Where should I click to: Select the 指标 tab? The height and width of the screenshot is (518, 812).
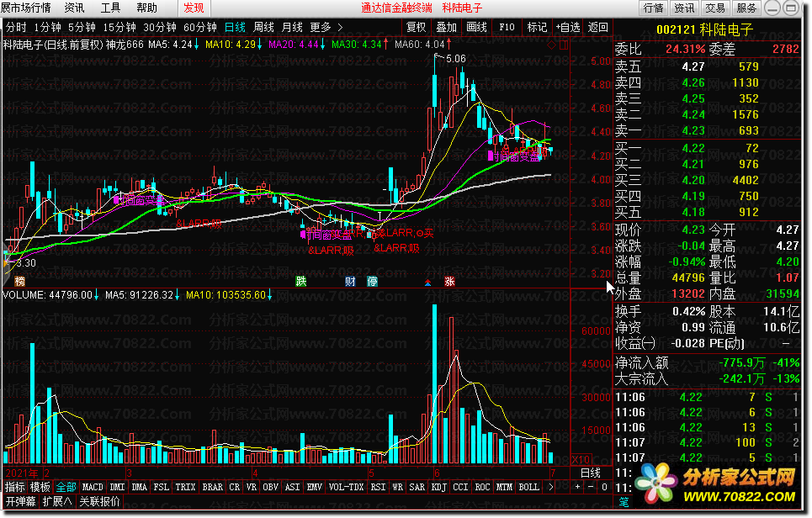[15, 487]
